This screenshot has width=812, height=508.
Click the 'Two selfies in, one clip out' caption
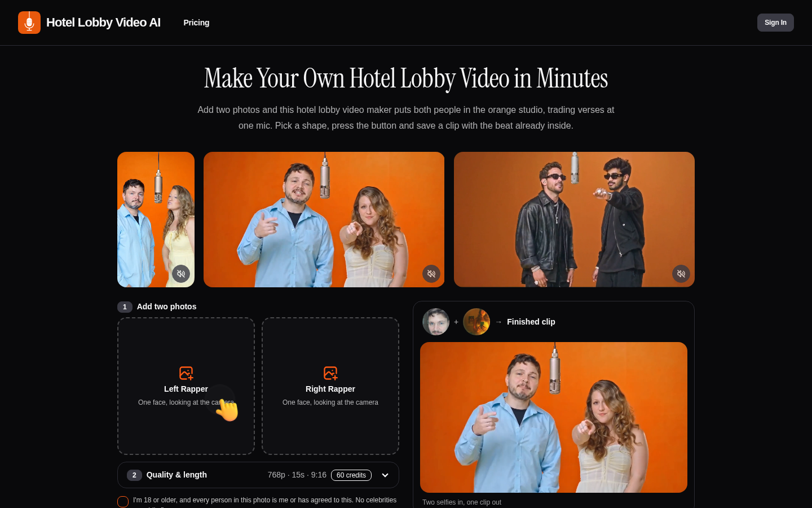(x=462, y=502)
